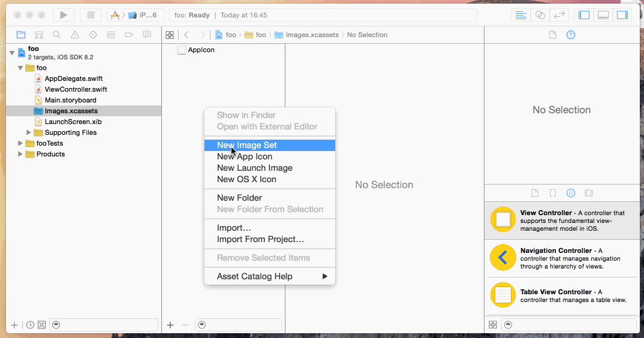Open the Issue navigator tab

point(75,35)
